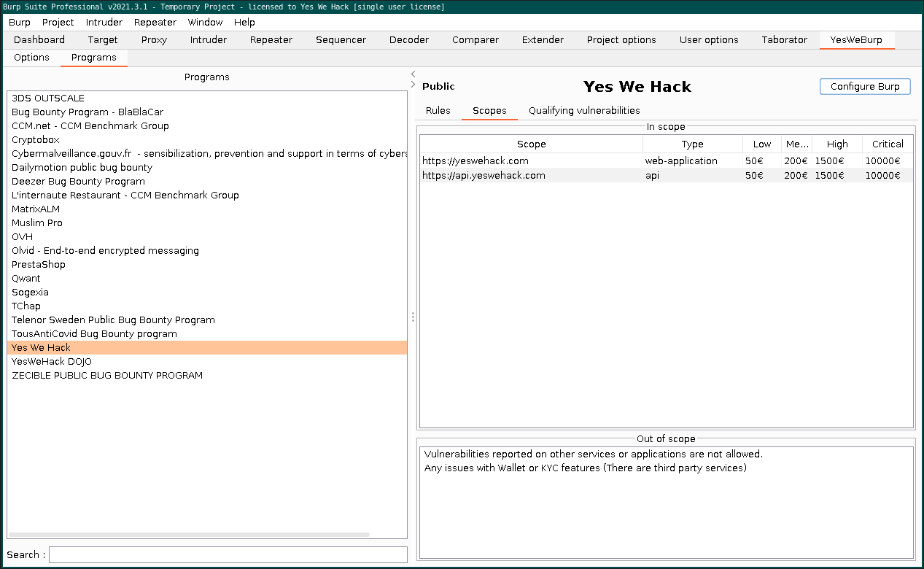Screen dimensions: 924x569
Task: Open the Repeater menu
Action: pos(155,23)
